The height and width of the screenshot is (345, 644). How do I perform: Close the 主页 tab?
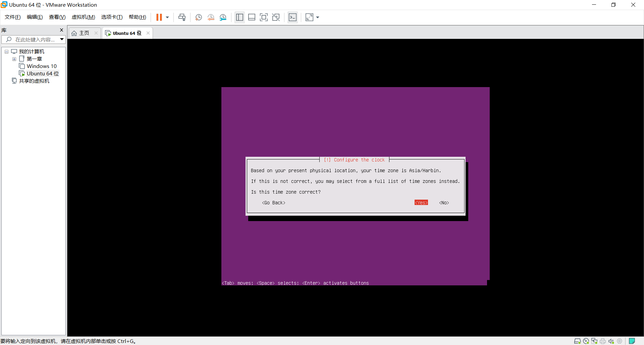tap(96, 33)
